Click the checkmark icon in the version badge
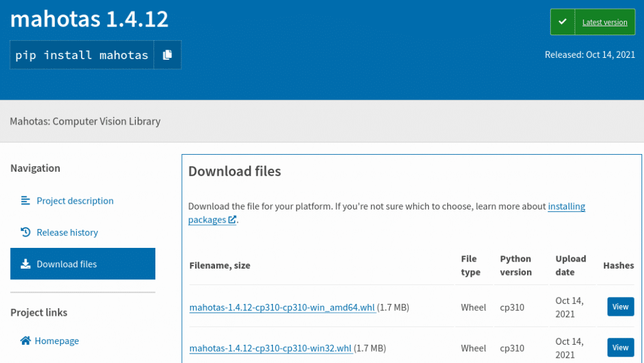 pyautogui.click(x=563, y=22)
